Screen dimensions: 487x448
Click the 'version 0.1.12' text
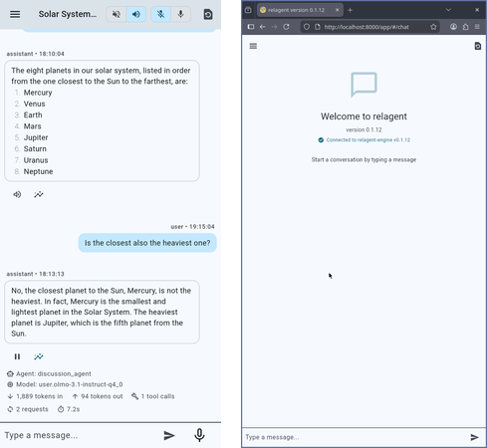[364, 129]
